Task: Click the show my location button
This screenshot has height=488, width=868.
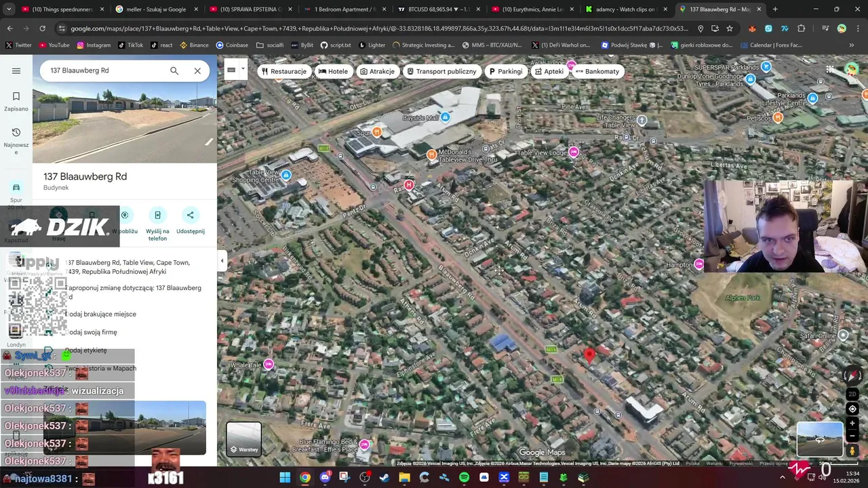Action: pos(852,409)
